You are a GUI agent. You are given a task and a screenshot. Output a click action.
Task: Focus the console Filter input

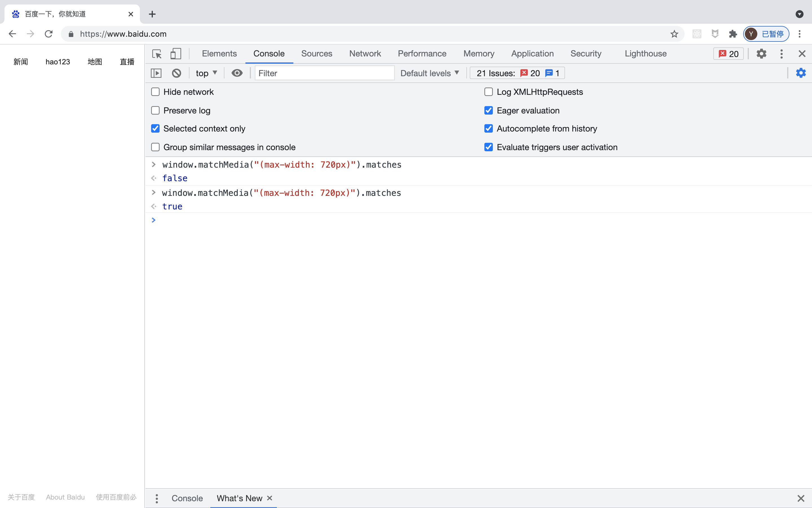(x=325, y=73)
